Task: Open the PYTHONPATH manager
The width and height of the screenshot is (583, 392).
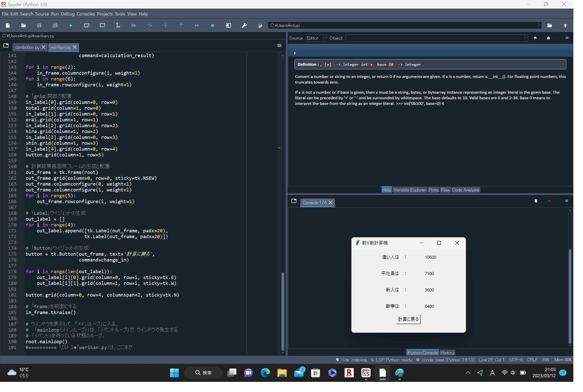Action: 260,25
